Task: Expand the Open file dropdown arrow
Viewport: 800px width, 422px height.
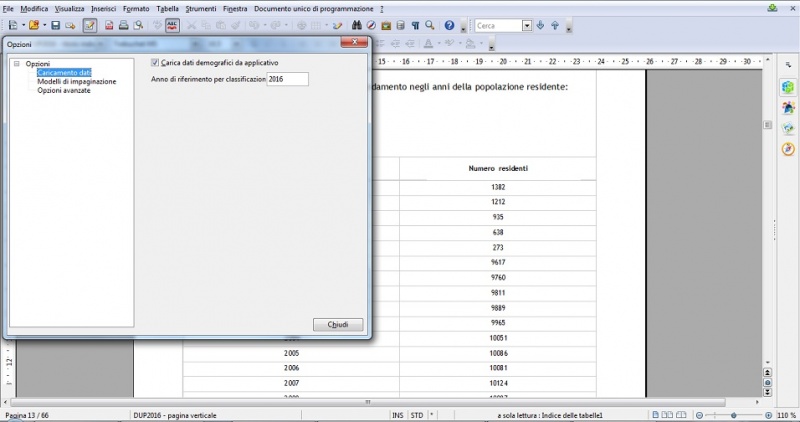Action: tap(44, 25)
